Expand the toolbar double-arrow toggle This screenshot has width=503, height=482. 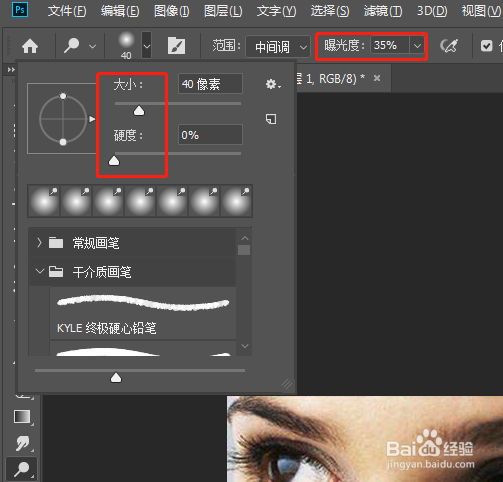[11, 69]
